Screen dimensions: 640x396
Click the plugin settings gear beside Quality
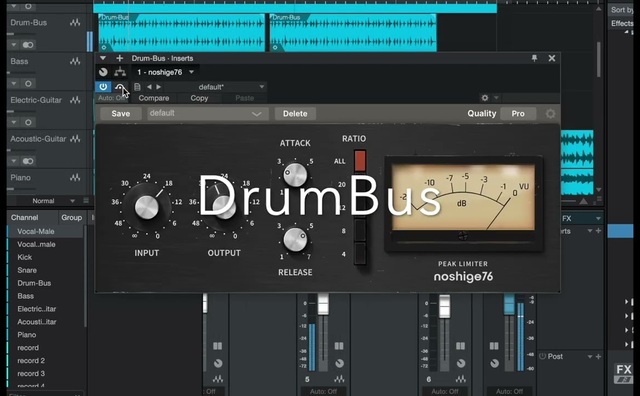coord(550,113)
